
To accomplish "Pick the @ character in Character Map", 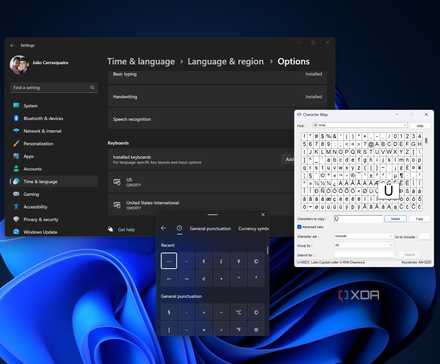I will click(x=371, y=144).
